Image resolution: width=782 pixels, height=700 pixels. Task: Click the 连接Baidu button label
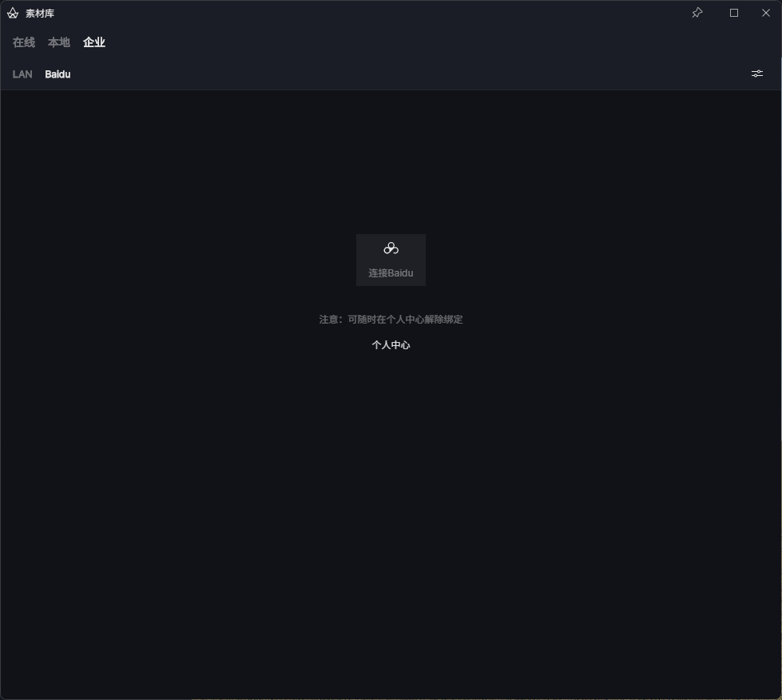[391, 273]
